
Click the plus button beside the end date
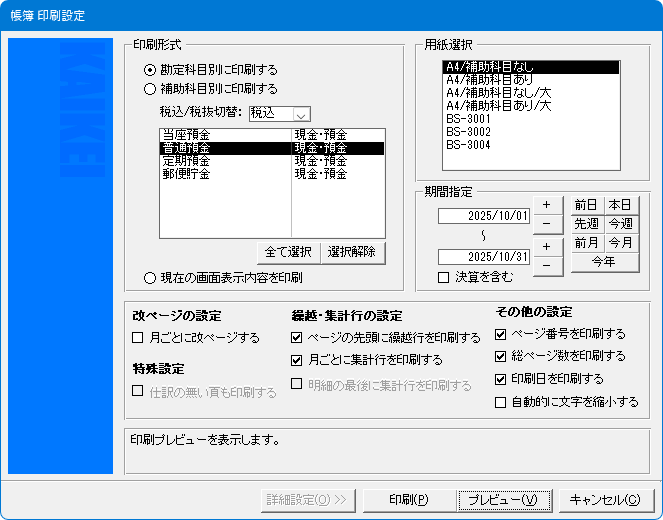547,246
